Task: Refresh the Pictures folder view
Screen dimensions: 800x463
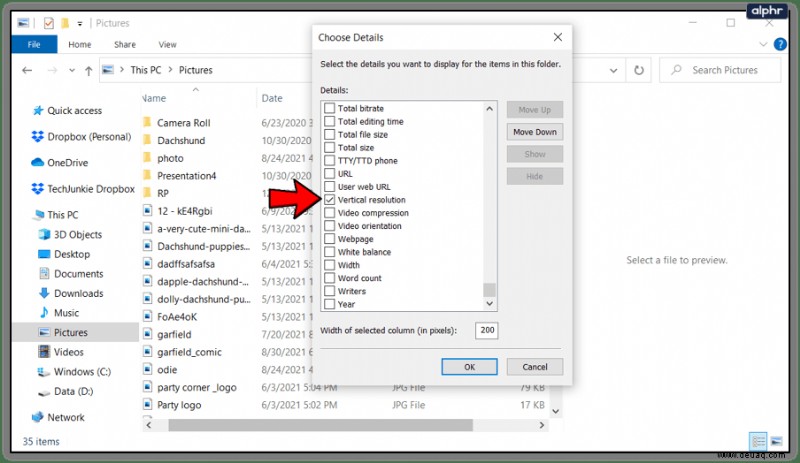Action: 639,70
